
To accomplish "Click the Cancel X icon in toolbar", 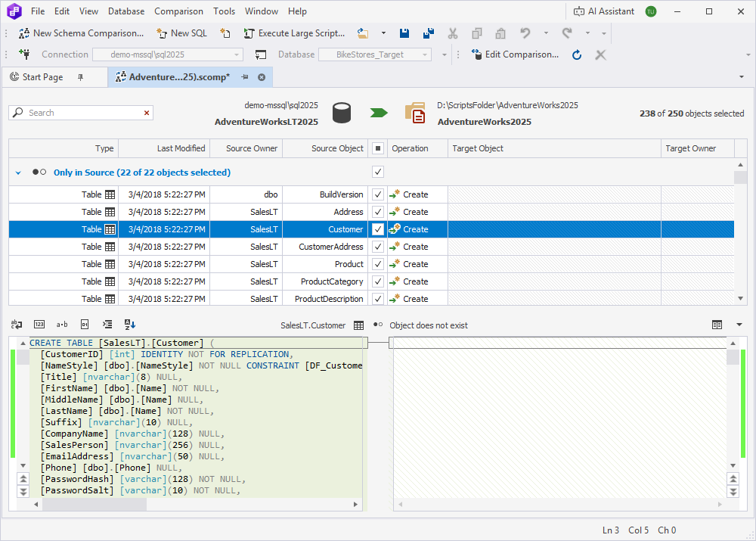I will pos(600,54).
